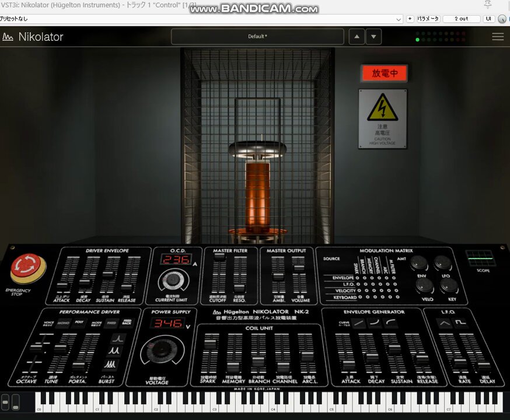Choose the exponential envelope curve shape

point(375,323)
